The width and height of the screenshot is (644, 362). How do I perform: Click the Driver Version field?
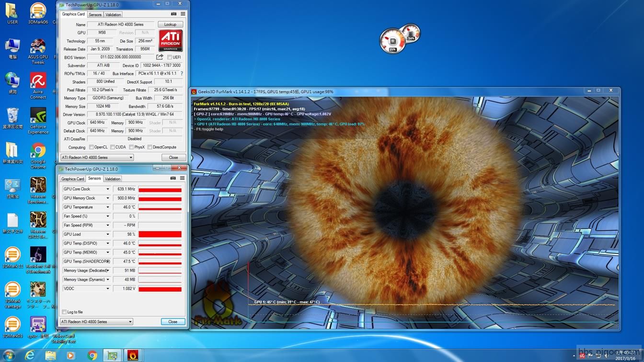tap(135, 114)
